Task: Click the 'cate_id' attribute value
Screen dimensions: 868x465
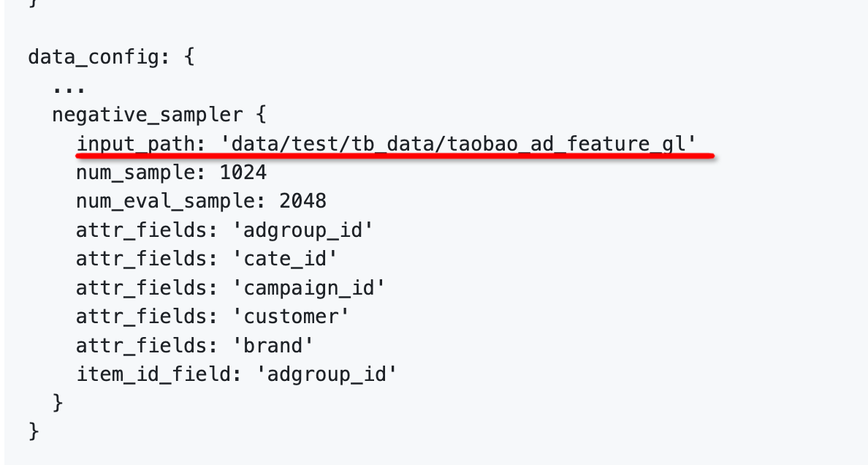Action: [x=284, y=259]
